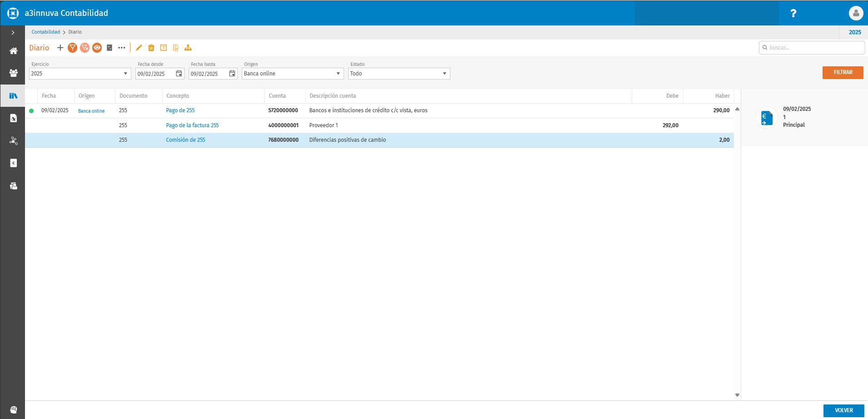This screenshot has height=419, width=868.
Task: Open the network nodes sidebar icon
Action: pyautogui.click(x=14, y=140)
